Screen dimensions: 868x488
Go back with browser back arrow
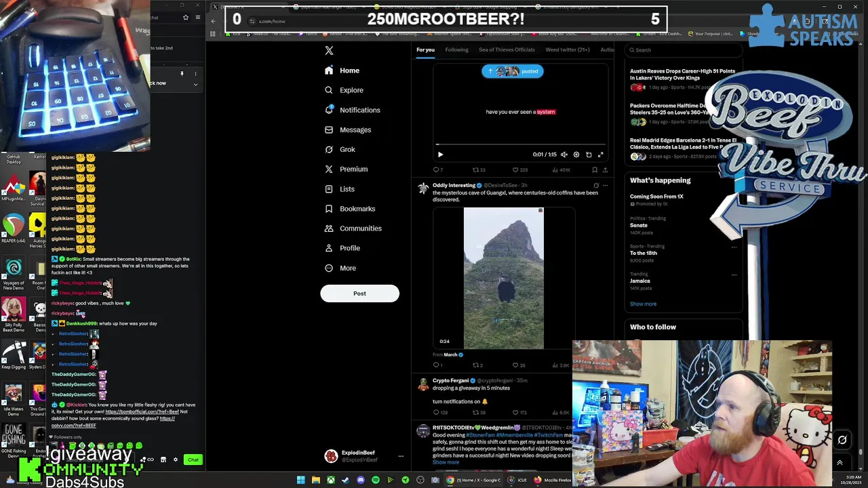pos(213,21)
